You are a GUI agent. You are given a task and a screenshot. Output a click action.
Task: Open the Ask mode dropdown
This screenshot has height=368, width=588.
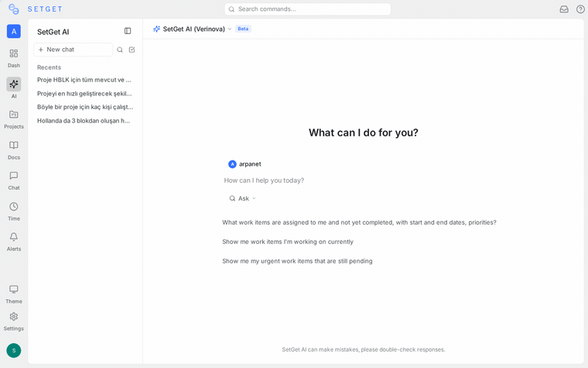pyautogui.click(x=243, y=198)
